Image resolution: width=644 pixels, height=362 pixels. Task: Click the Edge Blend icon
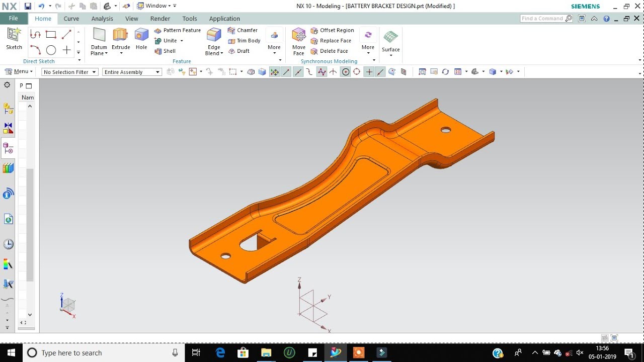point(214,35)
